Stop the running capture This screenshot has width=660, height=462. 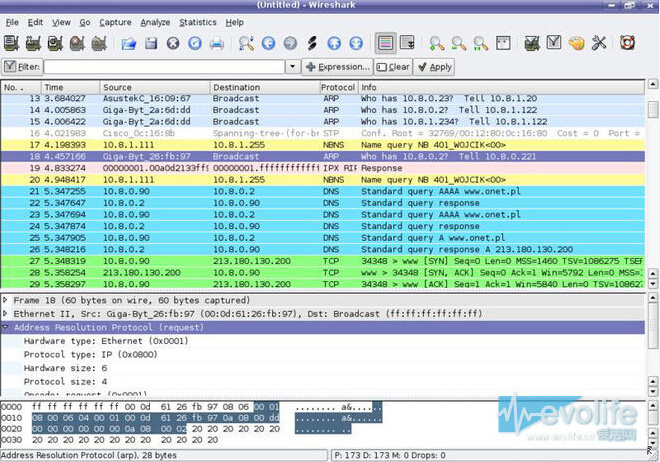pyautogui.click(x=77, y=43)
